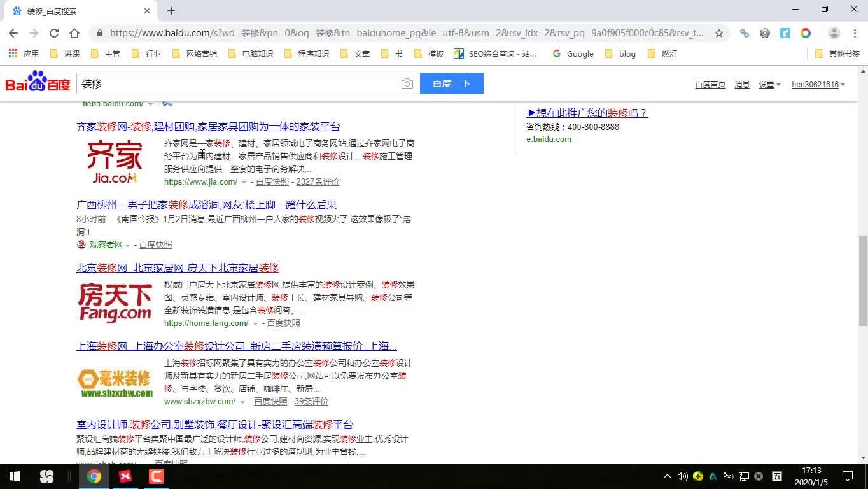Open the volume control in tray
The width and height of the screenshot is (868, 489).
(682, 476)
